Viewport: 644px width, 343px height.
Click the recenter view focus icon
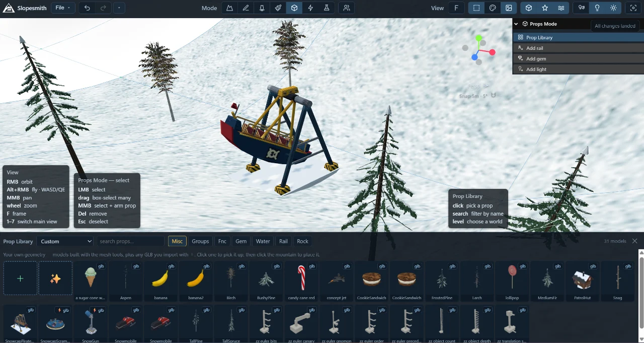[x=633, y=8]
